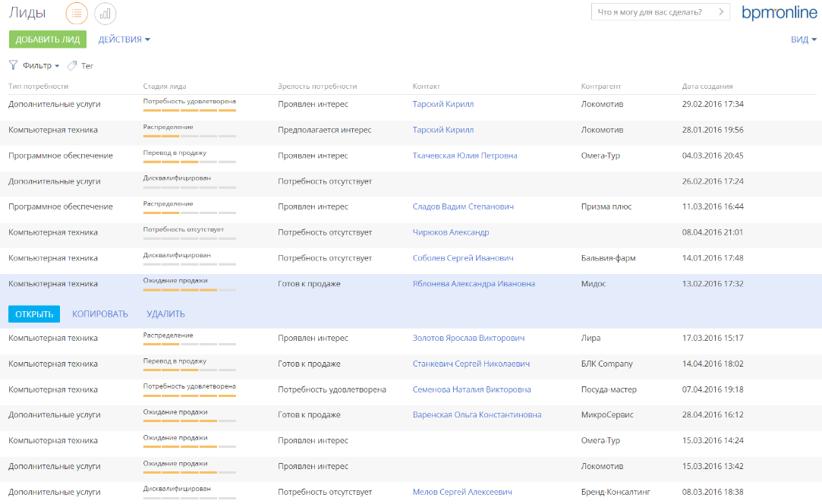The height and width of the screenshot is (504, 822).
Task: Sort by the Дата создания column header
Action: (707, 87)
